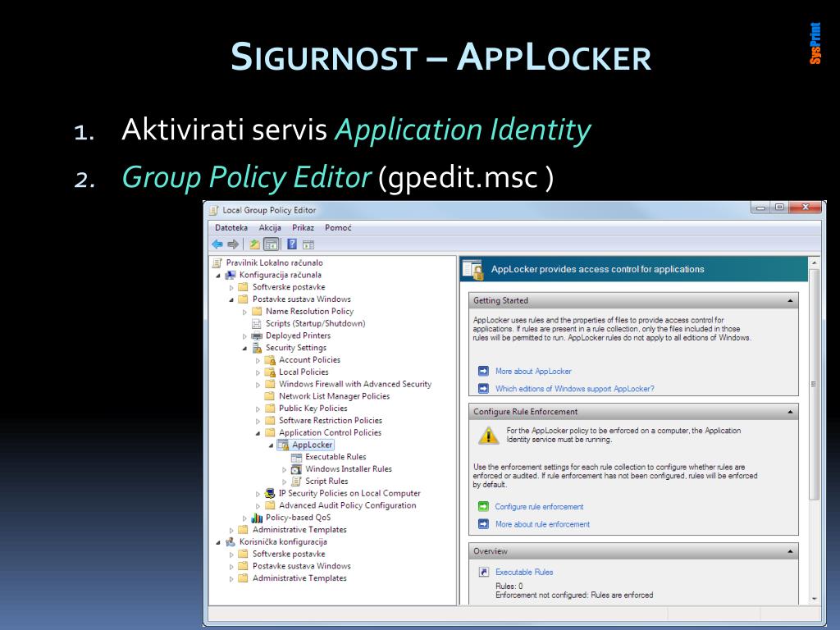Screen dimensions: 840x630
Task: Click the AppLocker tree node icon
Action: click(x=283, y=445)
